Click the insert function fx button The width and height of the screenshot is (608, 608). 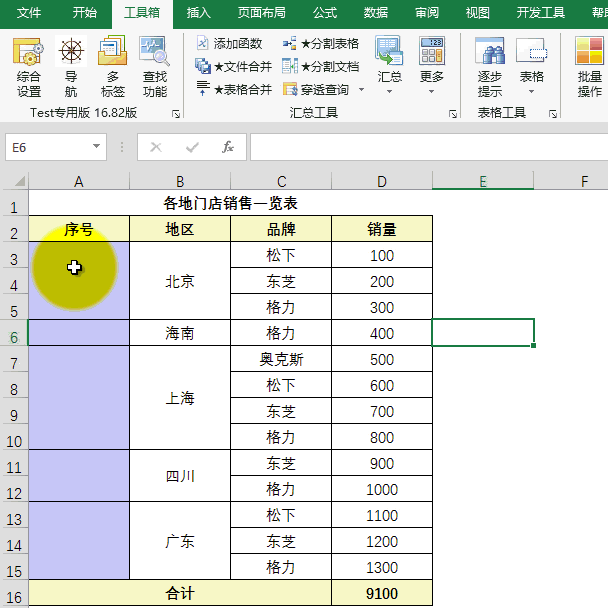(x=228, y=147)
